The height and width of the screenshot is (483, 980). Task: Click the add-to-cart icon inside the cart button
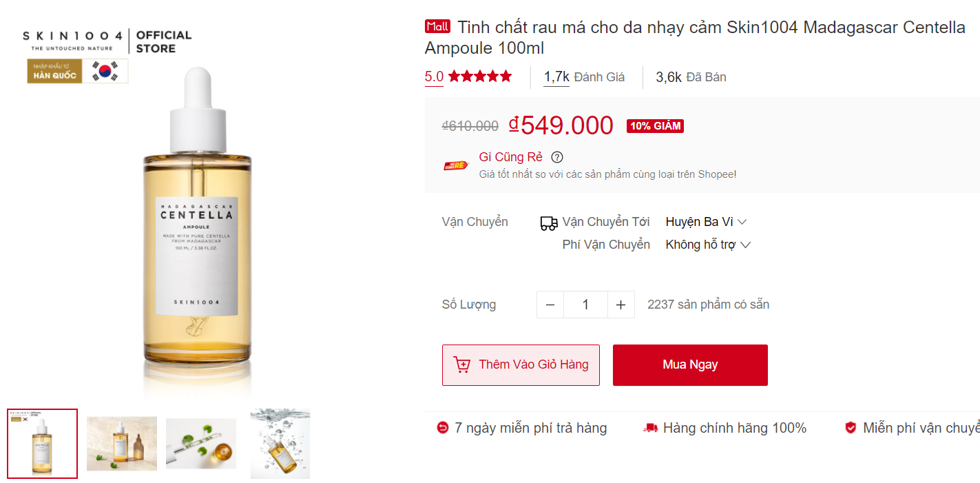pyautogui.click(x=463, y=365)
